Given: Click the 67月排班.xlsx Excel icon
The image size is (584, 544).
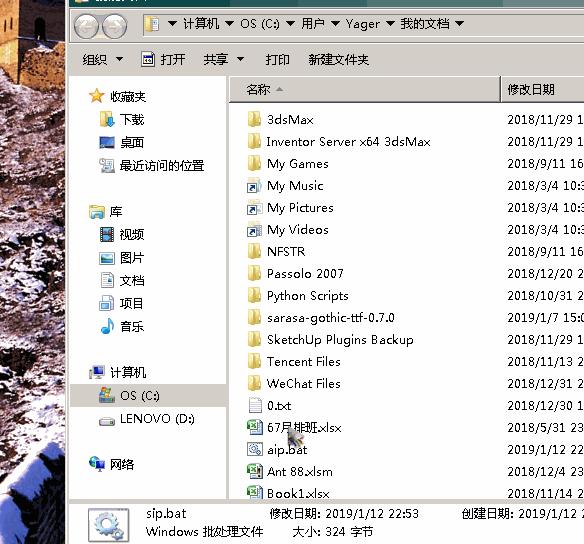Looking at the screenshot, I should (255, 427).
